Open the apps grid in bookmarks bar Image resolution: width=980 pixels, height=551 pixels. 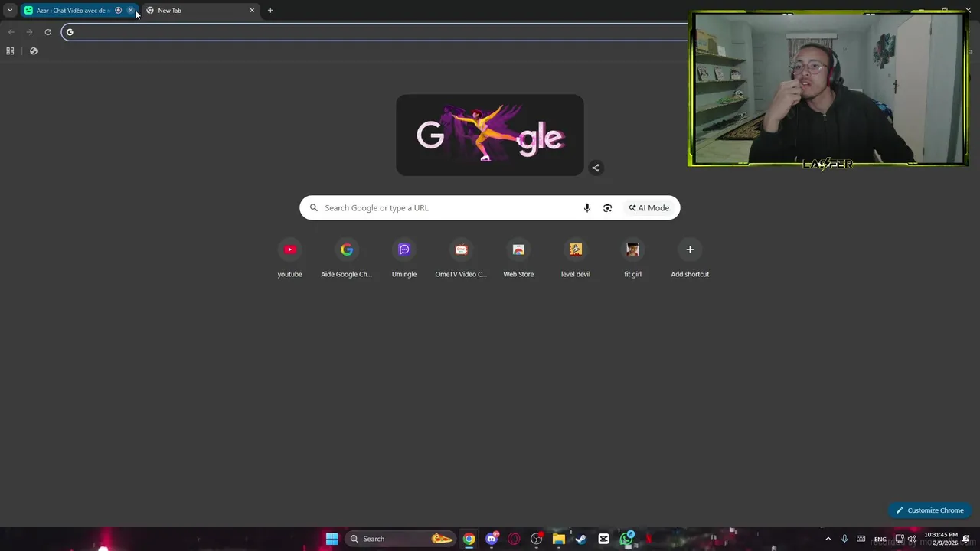(x=10, y=51)
